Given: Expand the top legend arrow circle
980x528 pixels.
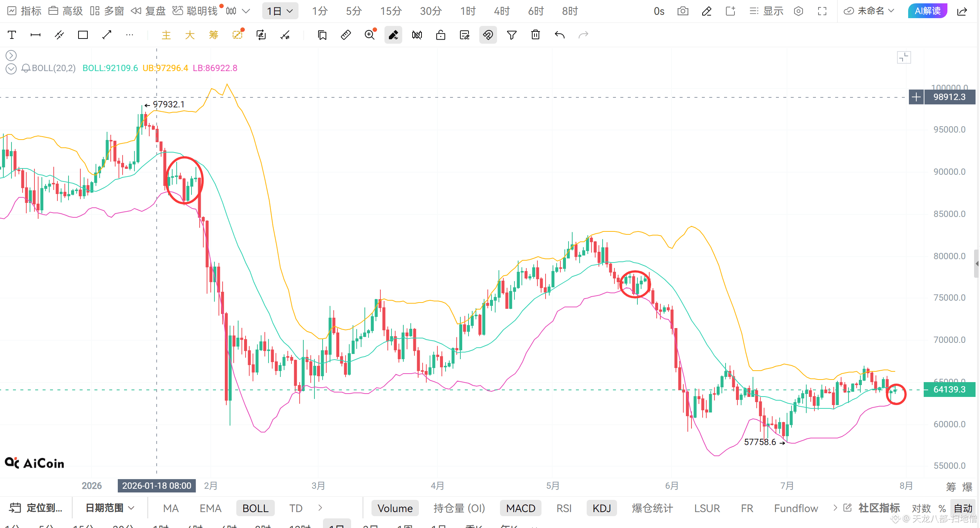Looking at the screenshot, I should 11,56.
